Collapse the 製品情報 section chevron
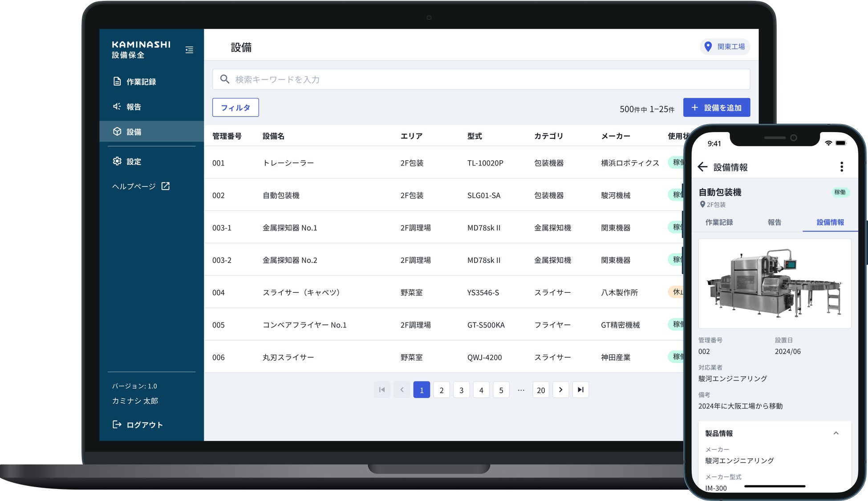 836,433
